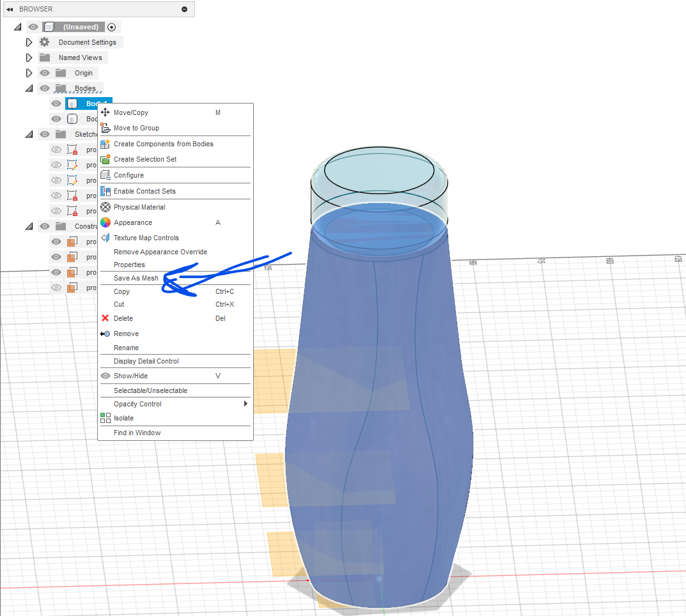Open the Opacity Control submenu arrow
The height and width of the screenshot is (616, 686).
[x=246, y=404]
